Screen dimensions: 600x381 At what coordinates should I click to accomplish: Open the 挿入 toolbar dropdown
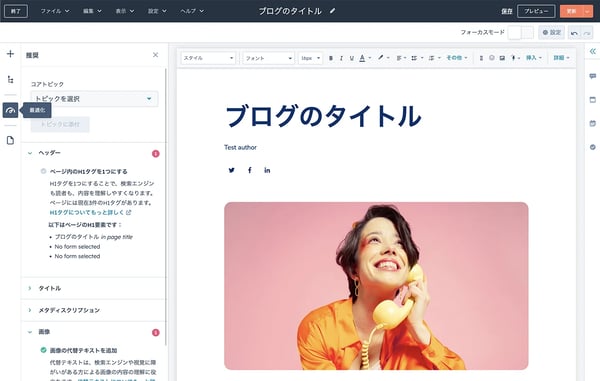click(x=533, y=58)
